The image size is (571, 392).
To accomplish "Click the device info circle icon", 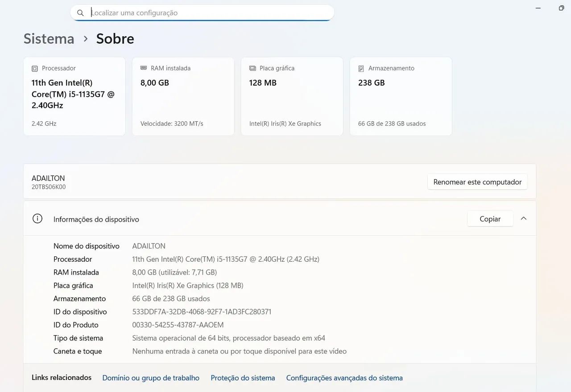I will click(37, 219).
